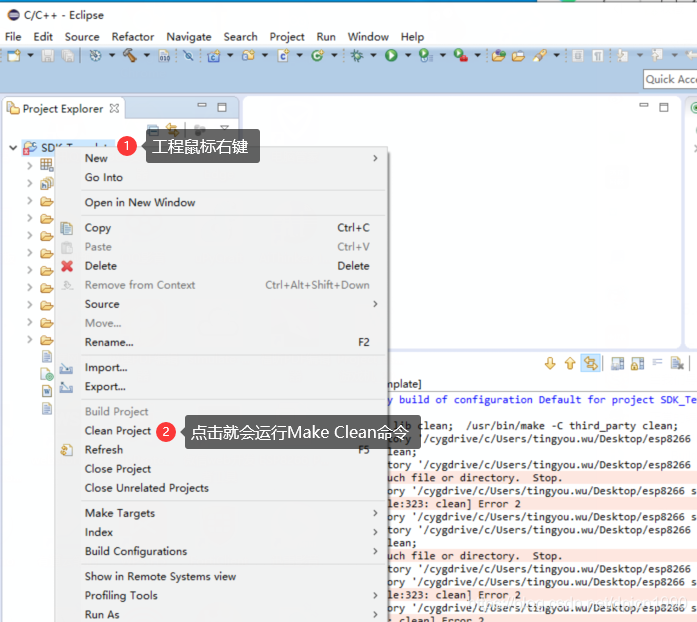Click the New C++ Class icon
This screenshot has width=697, height=622.
tap(317, 56)
